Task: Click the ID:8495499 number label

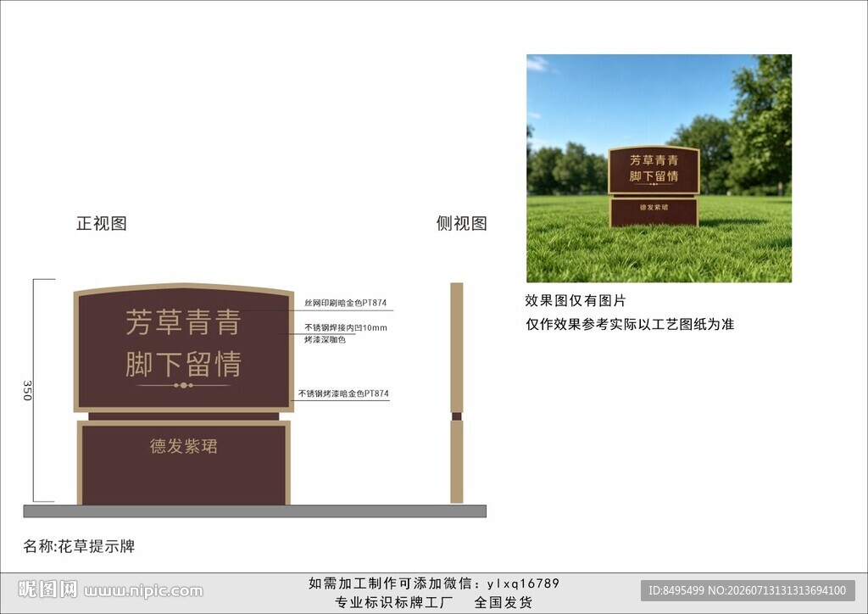Action: [676, 591]
